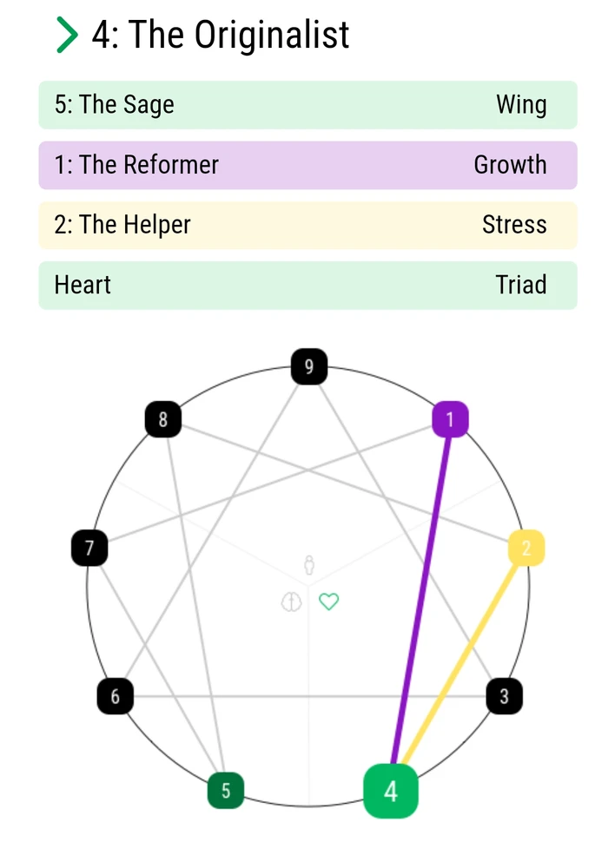Image resolution: width=615 pixels, height=868 pixels.
Task: Select node 9 on the enneagram circle
Action: tap(309, 366)
